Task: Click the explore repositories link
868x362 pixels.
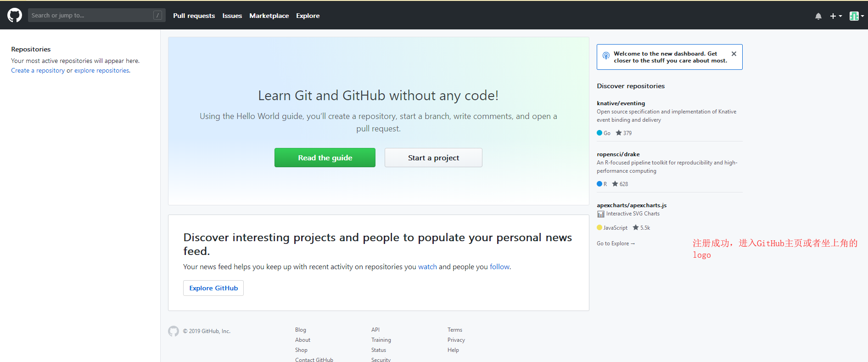Action: [102, 70]
